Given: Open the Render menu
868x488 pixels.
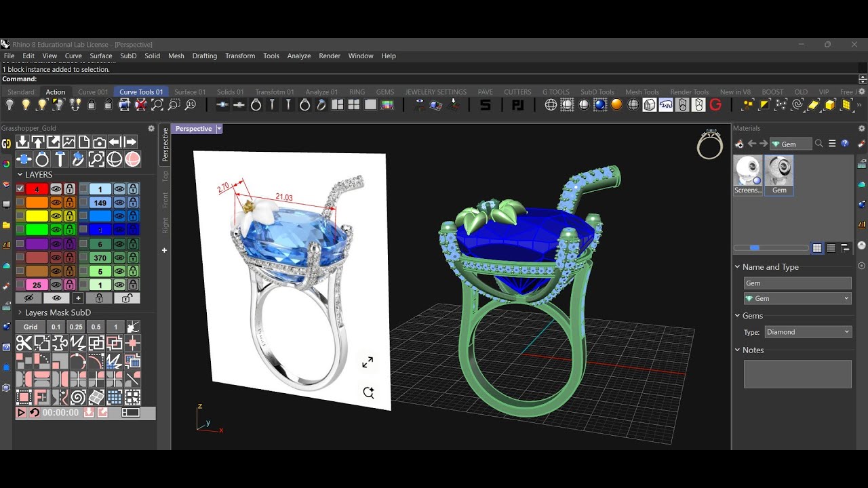Looking at the screenshot, I should pos(330,56).
